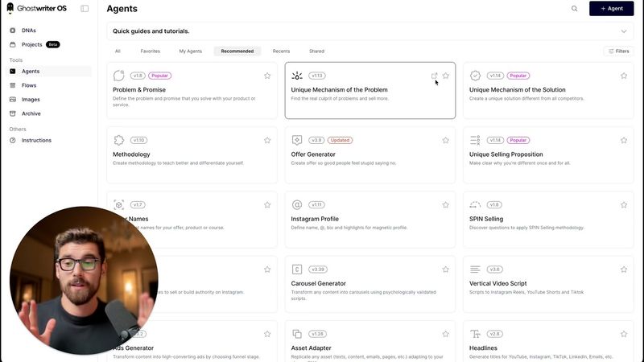
Task: Select the My Agents tab
Action: [191, 51]
